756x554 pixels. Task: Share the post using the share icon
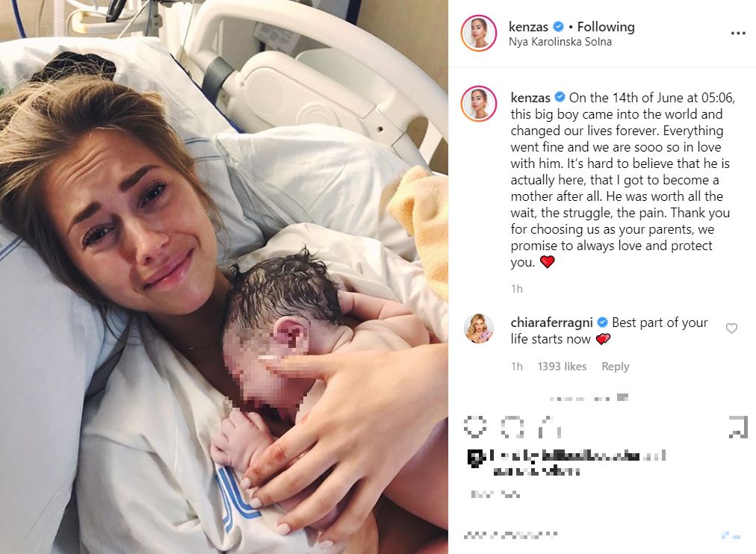click(550, 426)
